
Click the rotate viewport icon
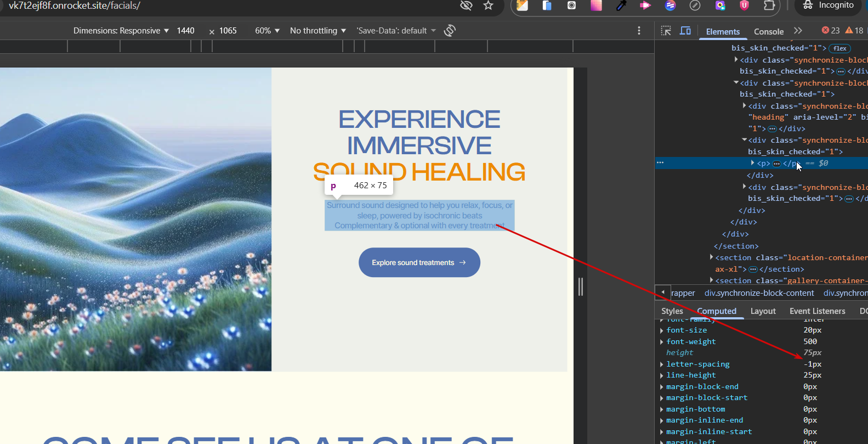tap(450, 31)
